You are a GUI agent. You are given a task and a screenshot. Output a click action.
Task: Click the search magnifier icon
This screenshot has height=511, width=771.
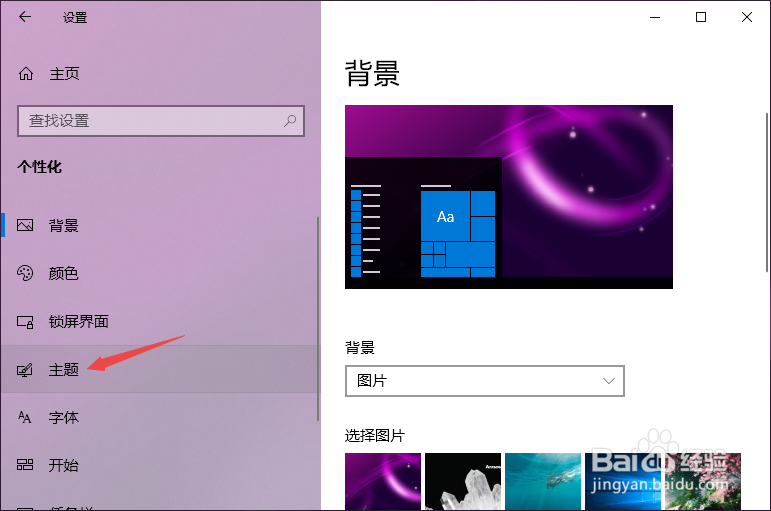coord(290,120)
